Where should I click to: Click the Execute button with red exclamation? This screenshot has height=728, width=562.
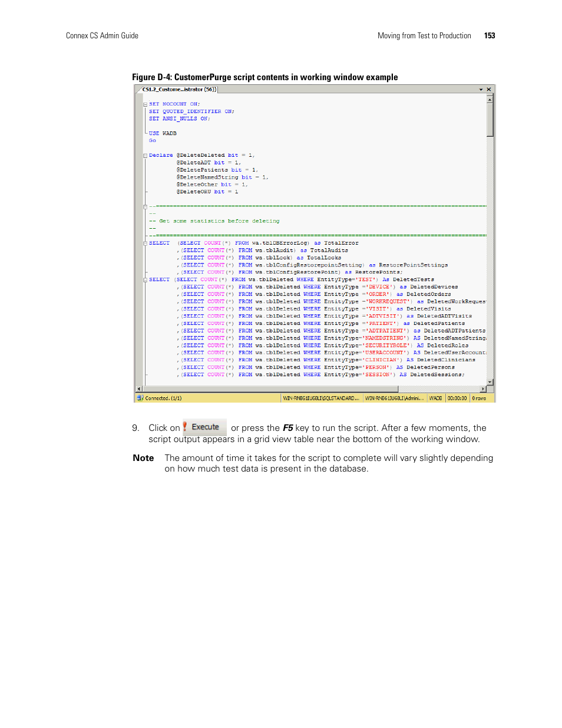pyautogui.click(x=204, y=427)
